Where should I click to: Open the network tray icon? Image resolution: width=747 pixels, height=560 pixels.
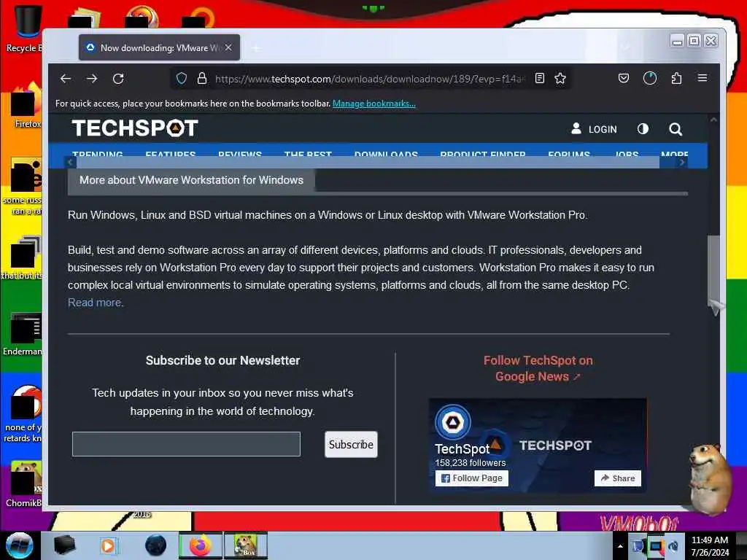(x=656, y=546)
